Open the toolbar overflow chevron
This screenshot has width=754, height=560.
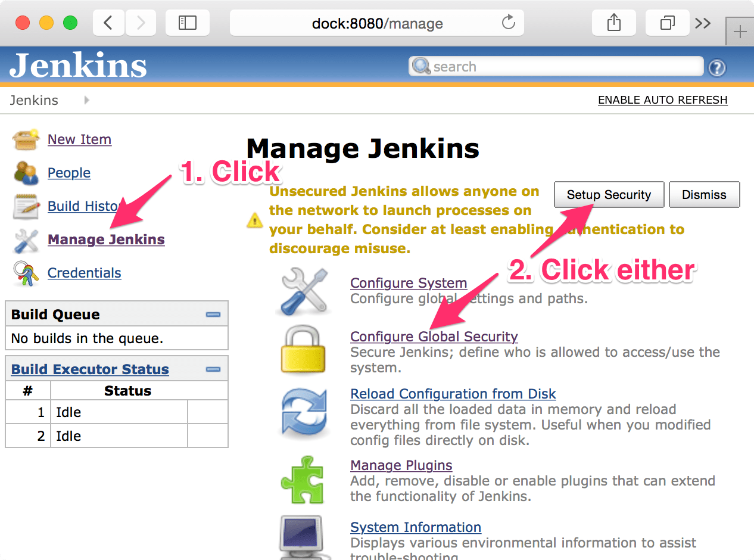(703, 23)
